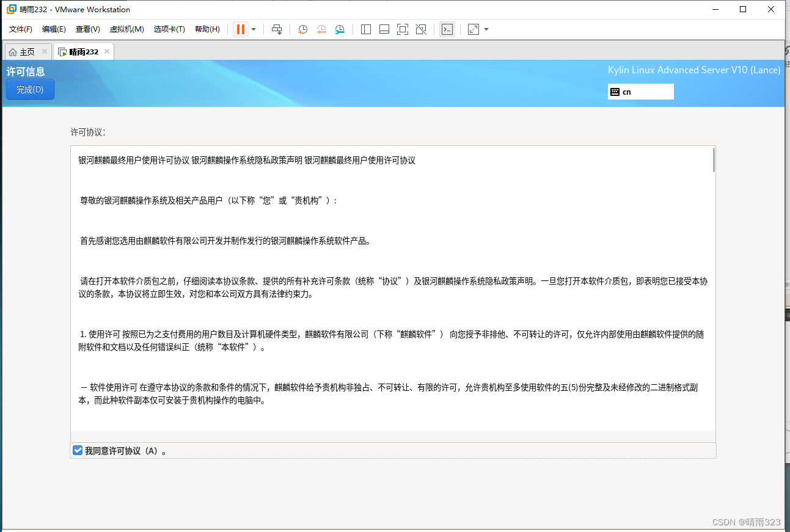Open the 虚拟机(M) menu

[x=126, y=29]
